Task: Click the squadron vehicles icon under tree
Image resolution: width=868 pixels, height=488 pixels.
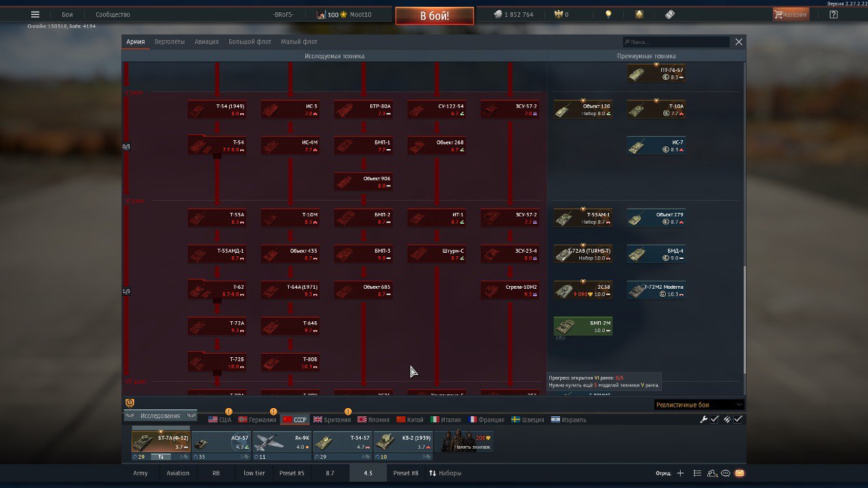Action: click(x=130, y=403)
